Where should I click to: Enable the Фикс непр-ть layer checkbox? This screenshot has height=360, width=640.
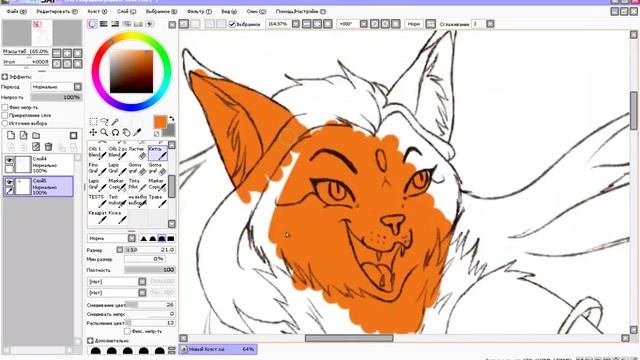[x=5, y=107]
